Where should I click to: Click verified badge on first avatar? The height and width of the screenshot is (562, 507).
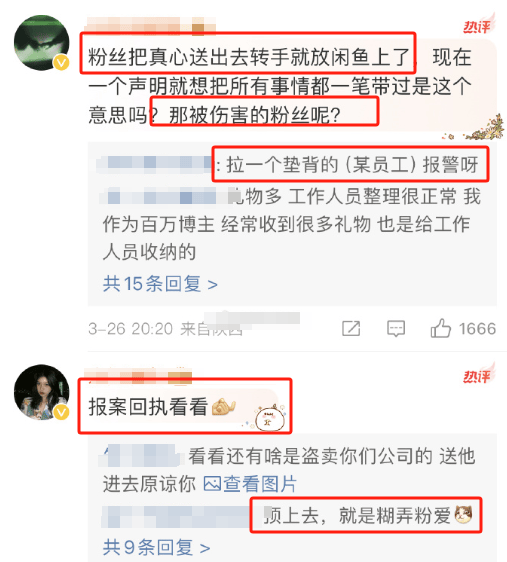pyautogui.click(x=61, y=63)
